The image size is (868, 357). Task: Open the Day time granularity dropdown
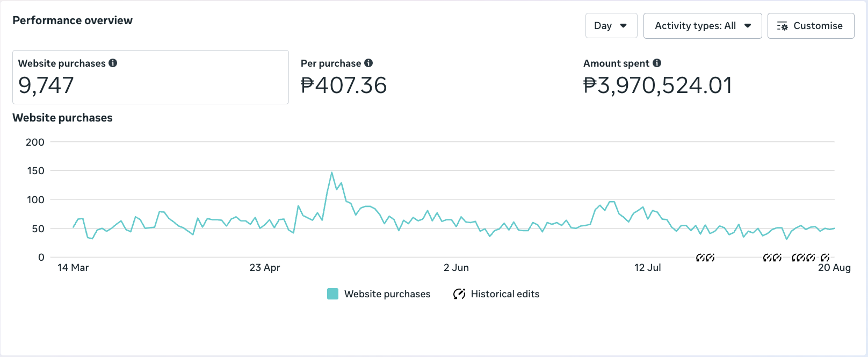611,26
